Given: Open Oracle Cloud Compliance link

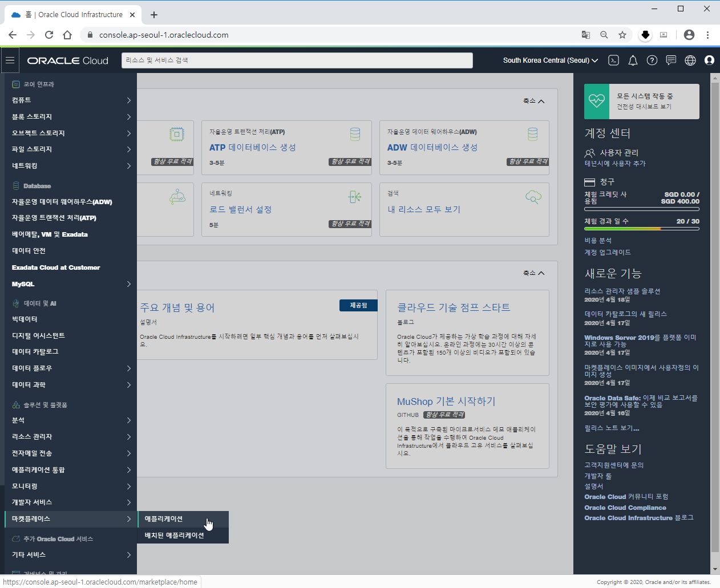Looking at the screenshot, I should 625,508.
